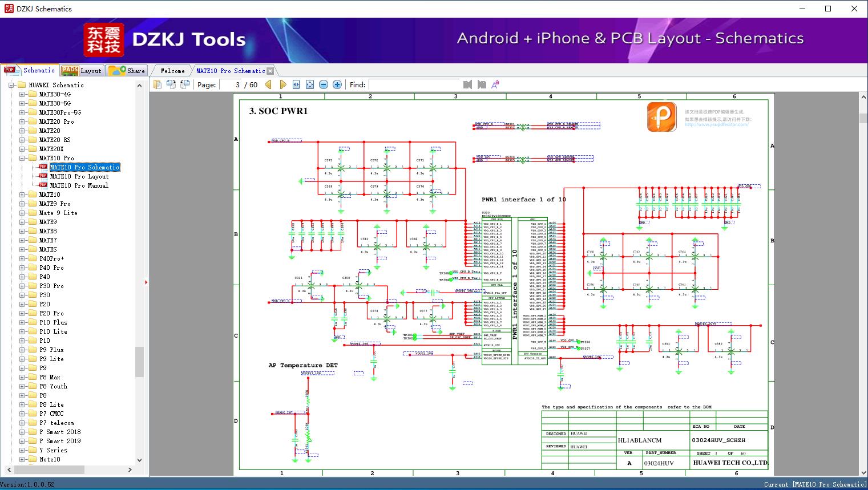The height and width of the screenshot is (490, 868).
Task: Open the Share panel tab
Action: point(127,70)
